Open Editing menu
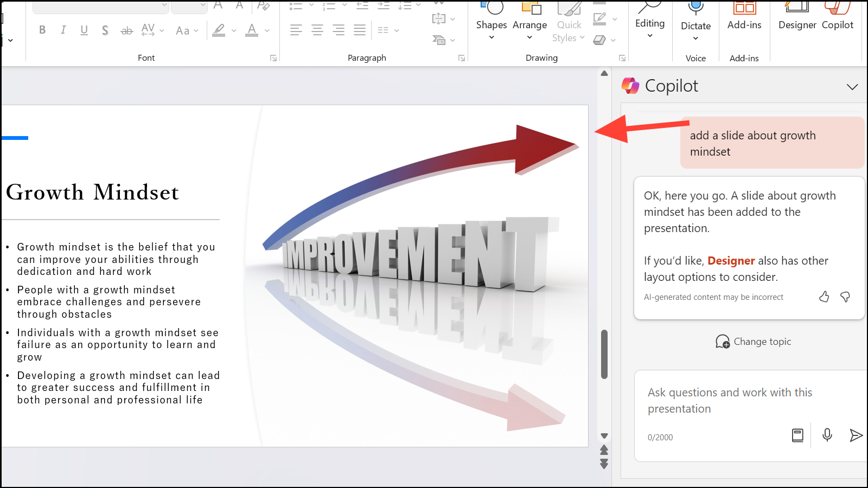The width and height of the screenshot is (868, 488). [650, 22]
